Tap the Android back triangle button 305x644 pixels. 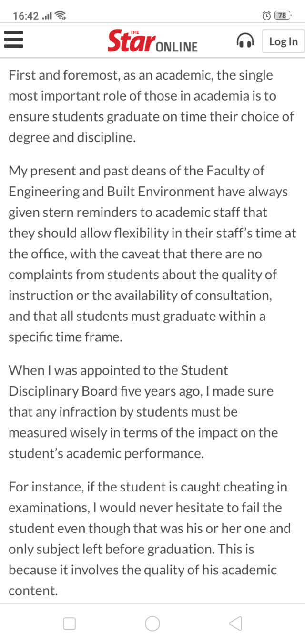pyautogui.click(x=235, y=623)
